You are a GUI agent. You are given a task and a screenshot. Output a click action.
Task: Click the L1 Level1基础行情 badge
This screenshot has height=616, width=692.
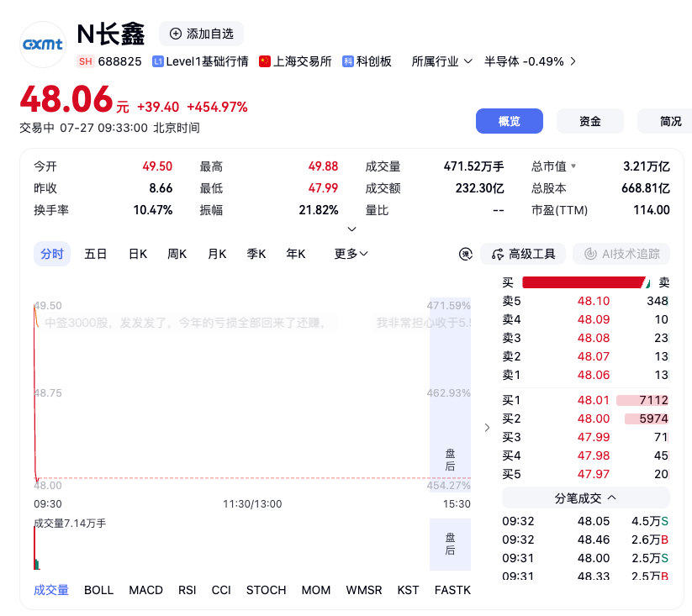pyautogui.click(x=157, y=61)
